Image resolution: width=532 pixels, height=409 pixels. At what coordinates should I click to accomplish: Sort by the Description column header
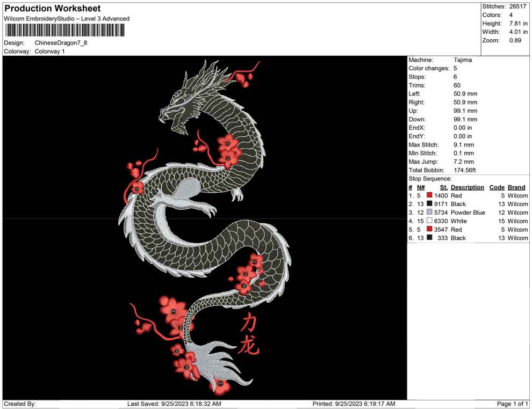[x=468, y=187]
